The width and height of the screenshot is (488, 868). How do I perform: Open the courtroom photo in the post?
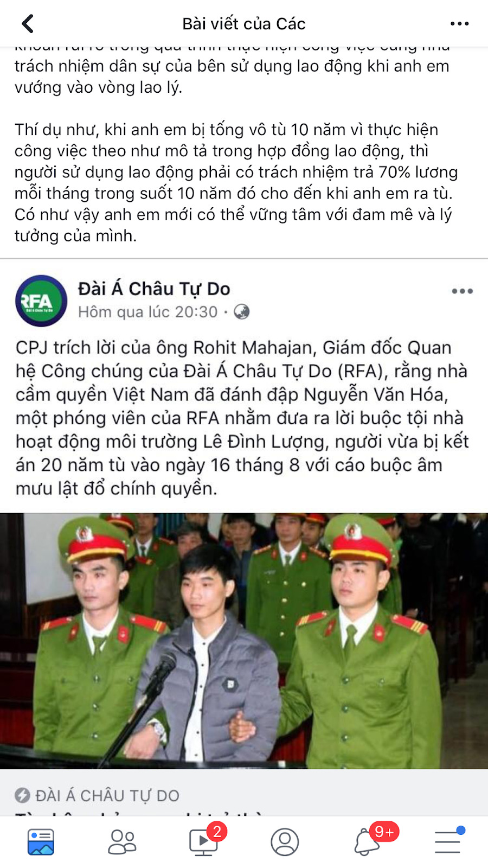(x=244, y=641)
